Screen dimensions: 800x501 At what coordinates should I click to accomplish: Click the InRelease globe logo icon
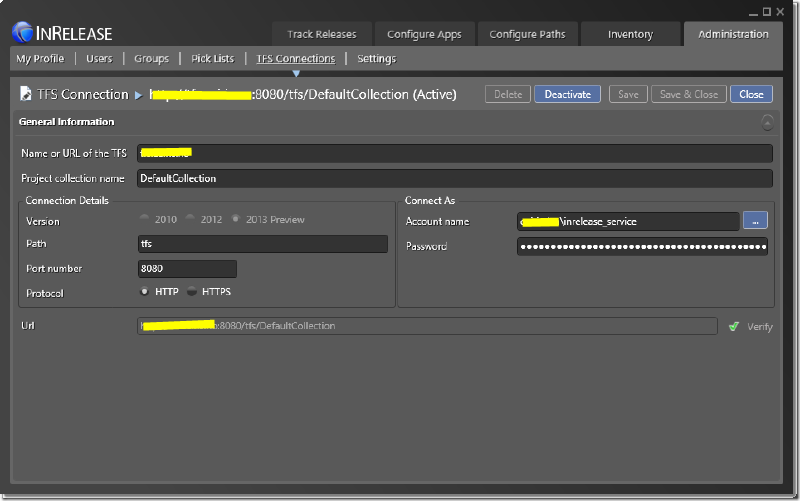22,33
